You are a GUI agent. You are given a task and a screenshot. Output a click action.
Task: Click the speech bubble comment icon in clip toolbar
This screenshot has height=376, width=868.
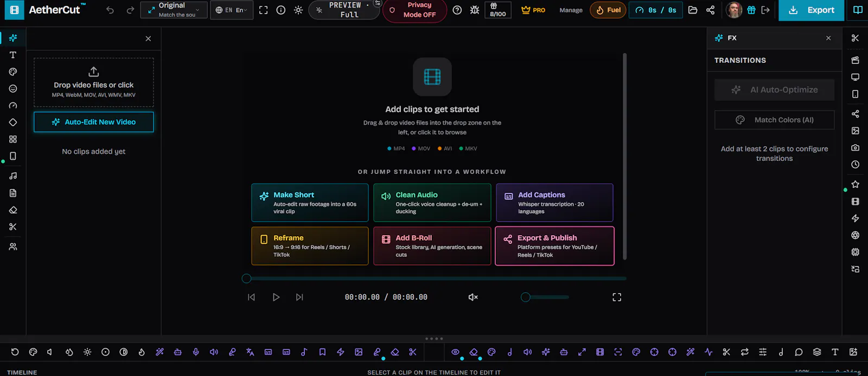[x=799, y=352]
